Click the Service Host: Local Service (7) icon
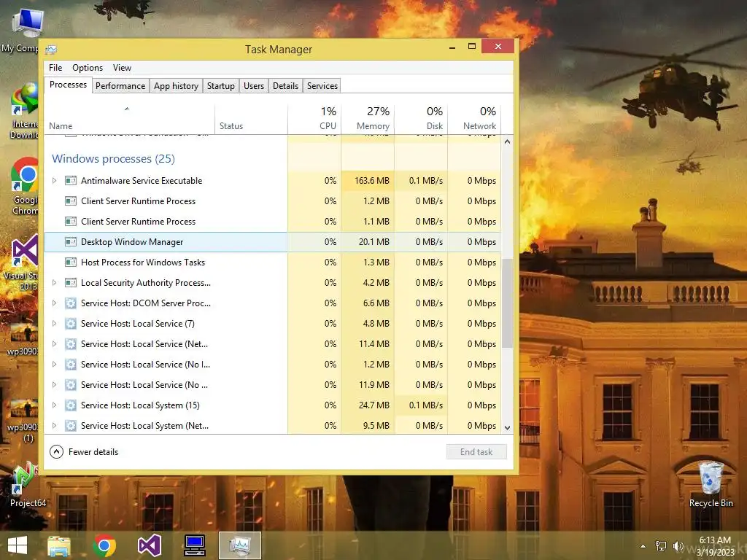 coord(71,324)
